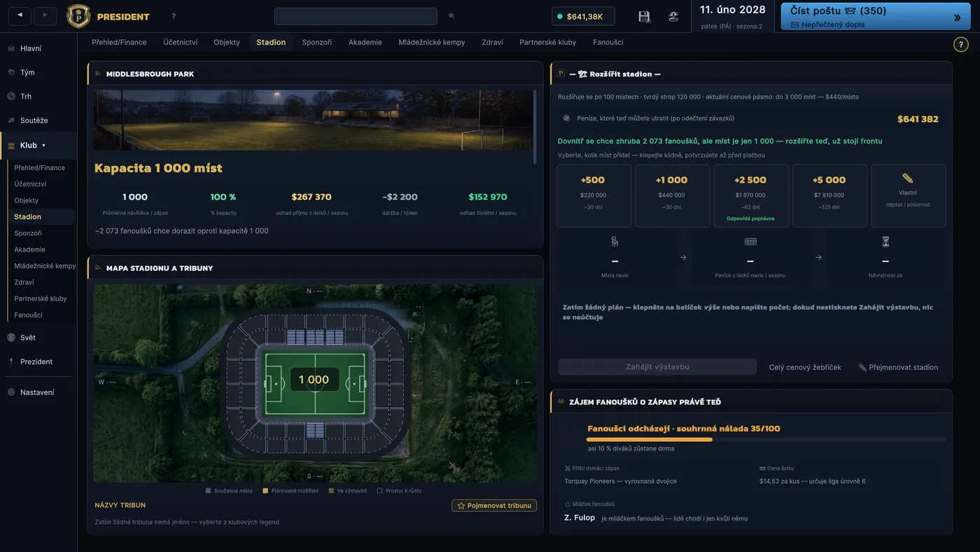
Task: Switch to the Sponzoři tab
Action: click(x=317, y=42)
